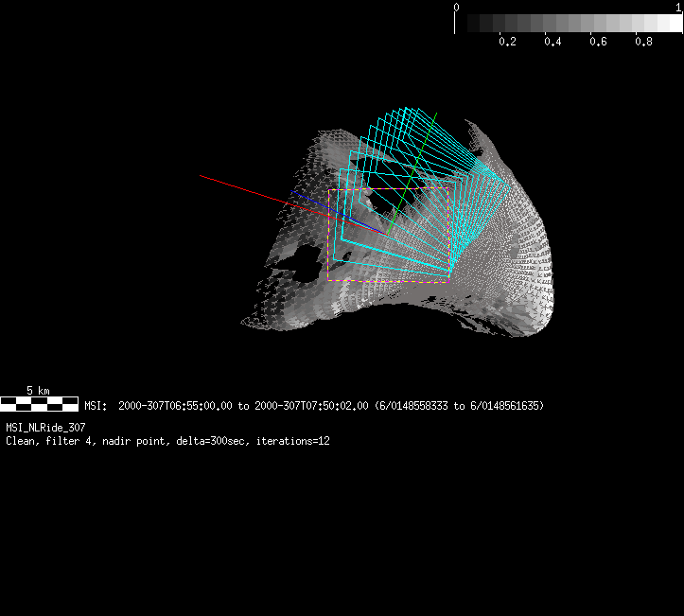Click the upper tip of the green axis line

click(437, 114)
